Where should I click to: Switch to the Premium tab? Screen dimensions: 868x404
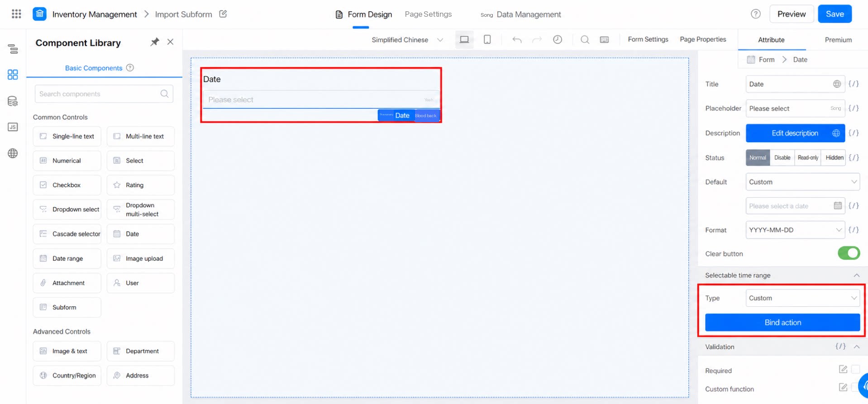[838, 40]
